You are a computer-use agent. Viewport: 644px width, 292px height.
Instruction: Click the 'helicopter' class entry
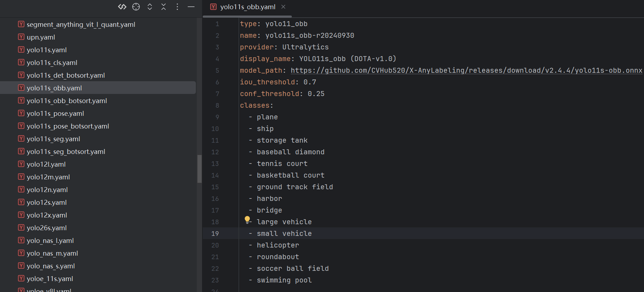tap(278, 245)
